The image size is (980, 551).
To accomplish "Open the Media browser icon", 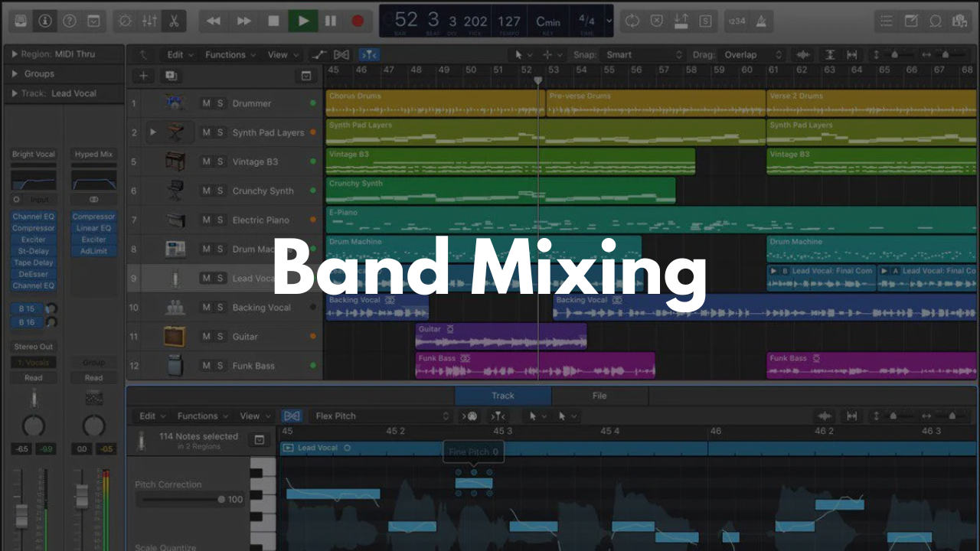I will [x=959, y=21].
